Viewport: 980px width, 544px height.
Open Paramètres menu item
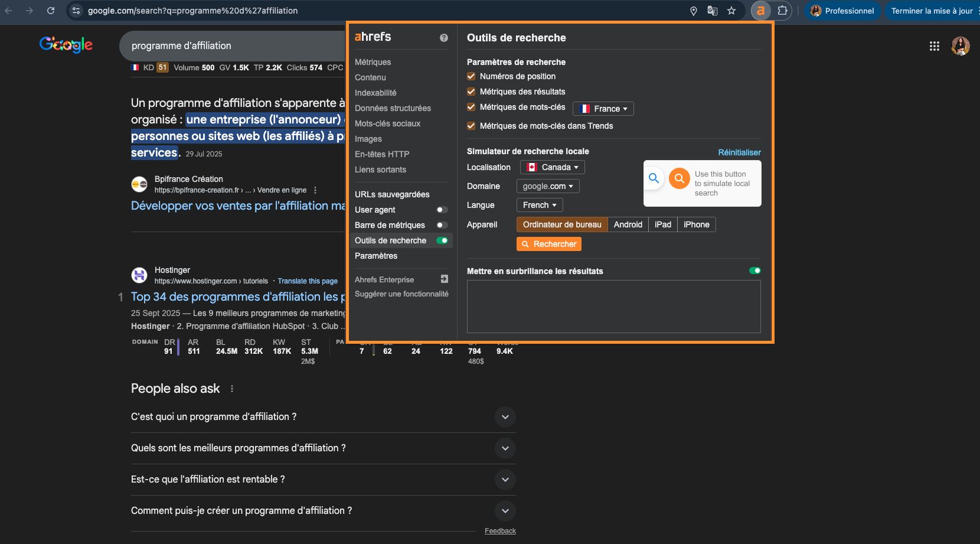pyautogui.click(x=376, y=256)
